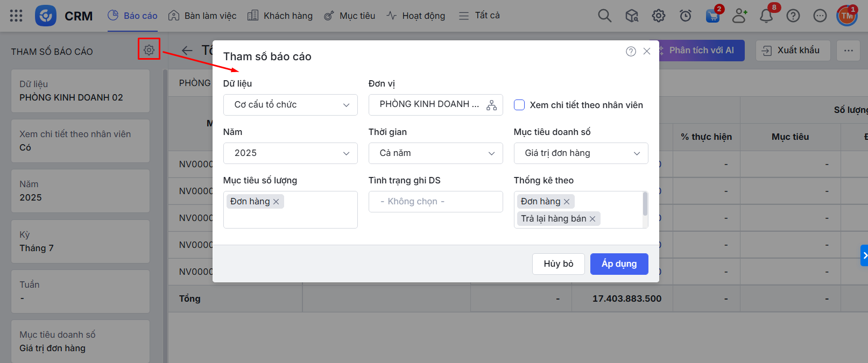This screenshot has width=868, height=363.
Task: Click the help icon in dialog header
Action: (x=631, y=51)
